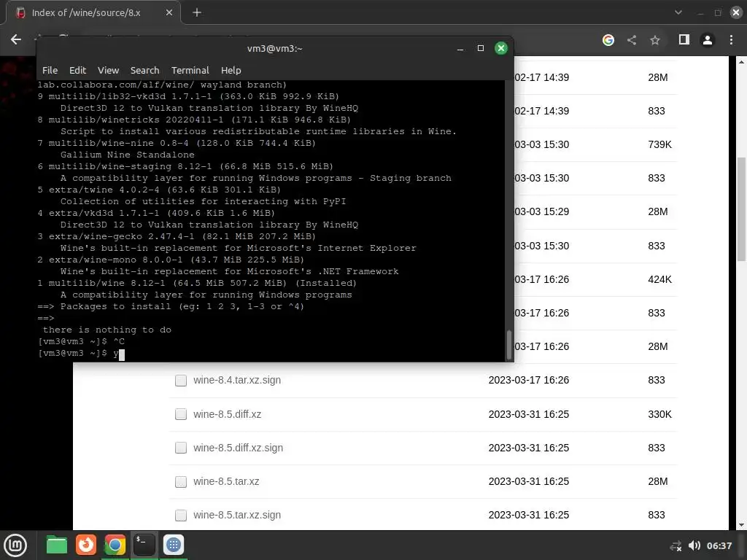The width and height of the screenshot is (747, 560).
Task: Open the browser profile avatar
Action: (x=708, y=40)
